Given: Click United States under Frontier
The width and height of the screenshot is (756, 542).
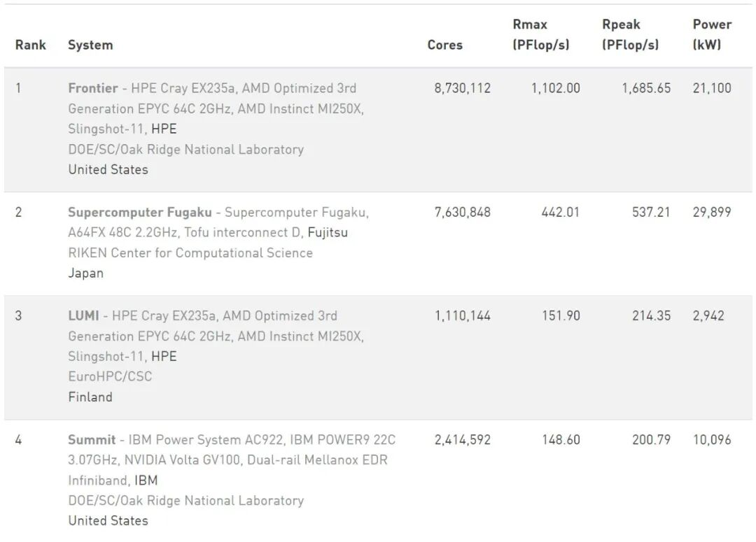Looking at the screenshot, I should (x=108, y=169).
